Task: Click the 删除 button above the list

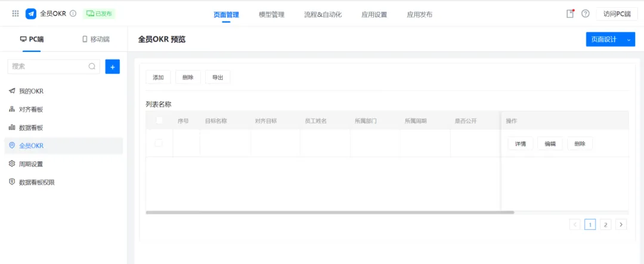Action: pos(188,77)
